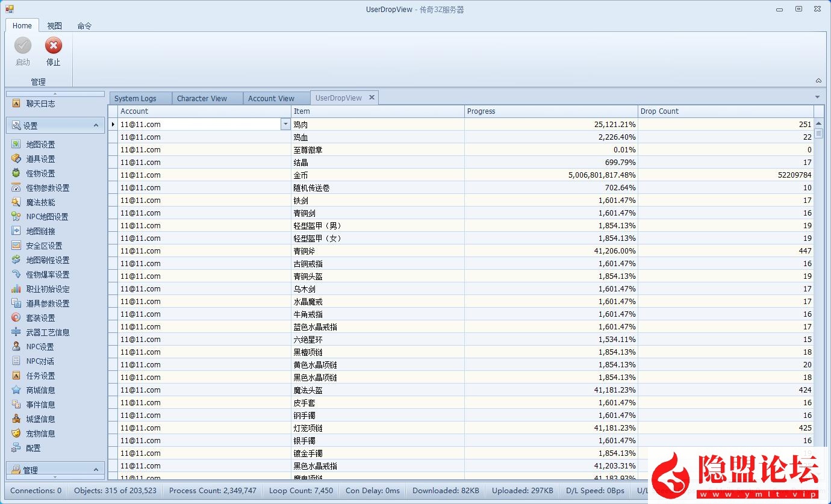Click the red 停止 stop icon
The height and width of the screenshot is (504, 831).
54,46
